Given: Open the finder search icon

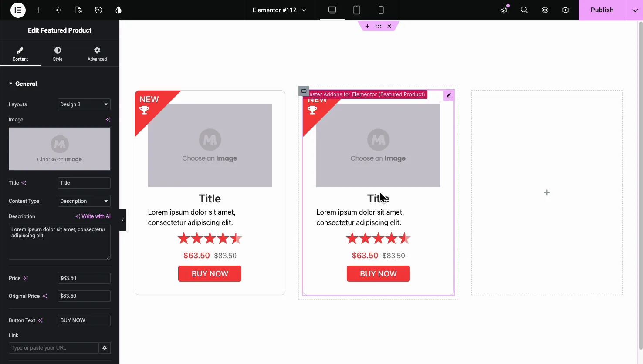Looking at the screenshot, I should 525,10.
